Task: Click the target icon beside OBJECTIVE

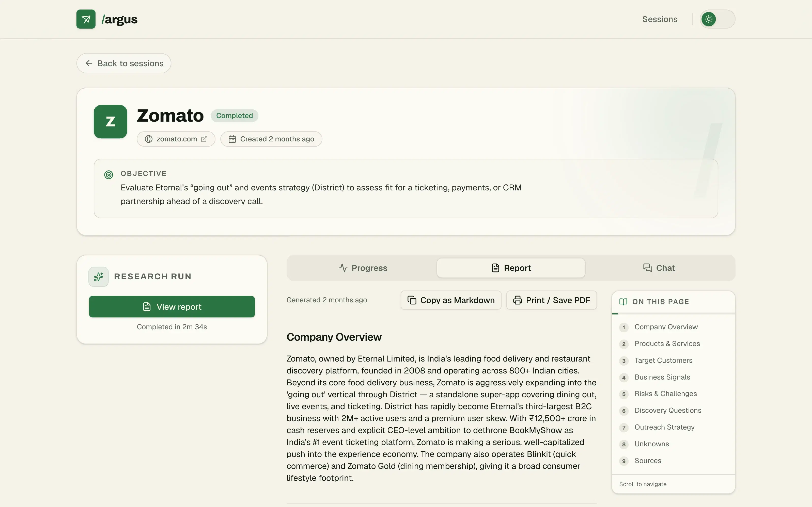Action: coord(109,175)
